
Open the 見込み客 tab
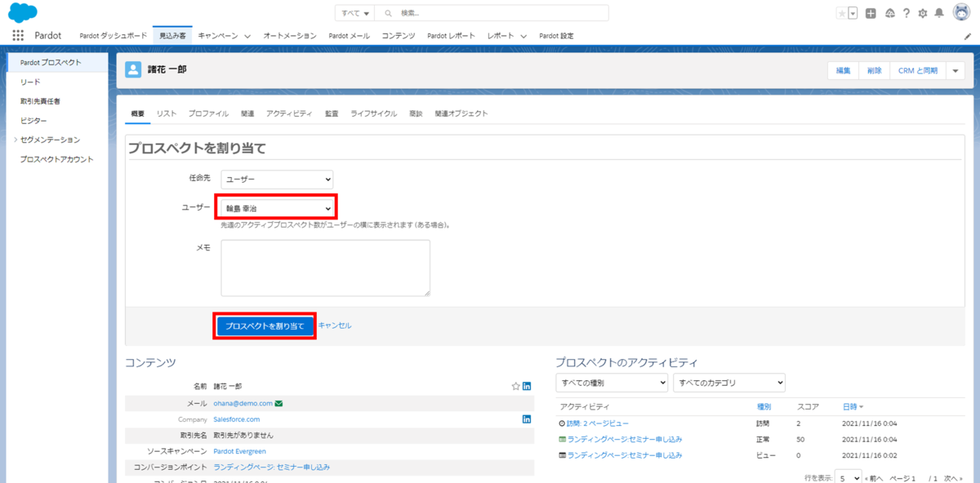tap(172, 36)
